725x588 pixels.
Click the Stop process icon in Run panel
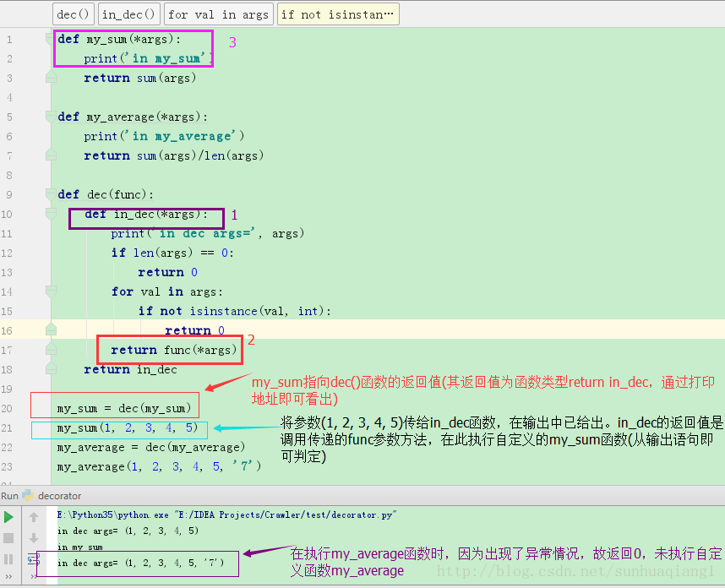click(x=8, y=537)
